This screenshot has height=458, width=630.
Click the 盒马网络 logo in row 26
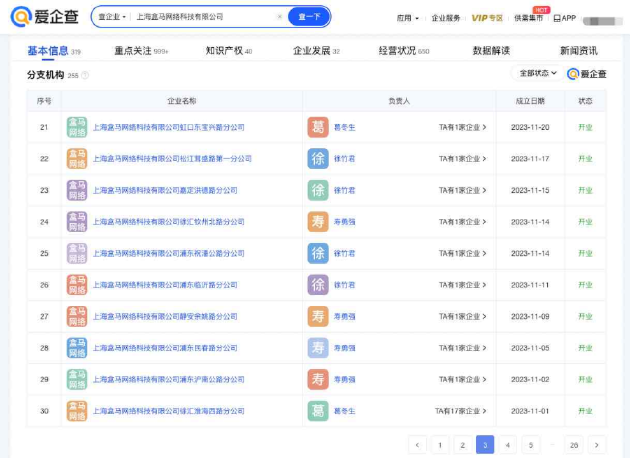pyautogui.click(x=77, y=285)
